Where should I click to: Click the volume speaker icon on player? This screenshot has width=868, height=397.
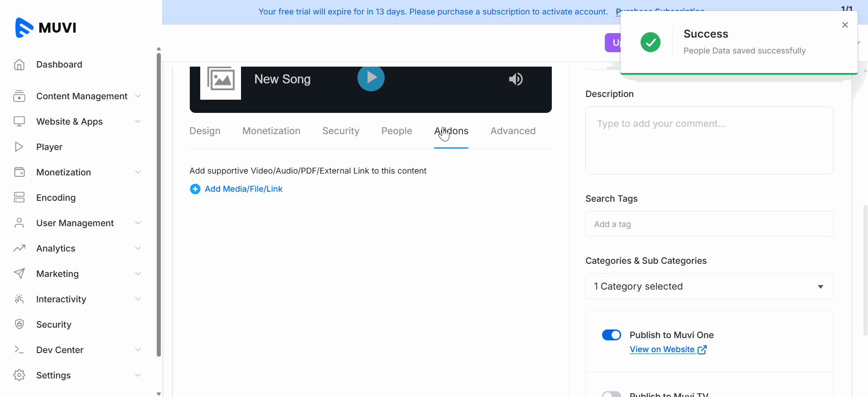click(x=516, y=79)
